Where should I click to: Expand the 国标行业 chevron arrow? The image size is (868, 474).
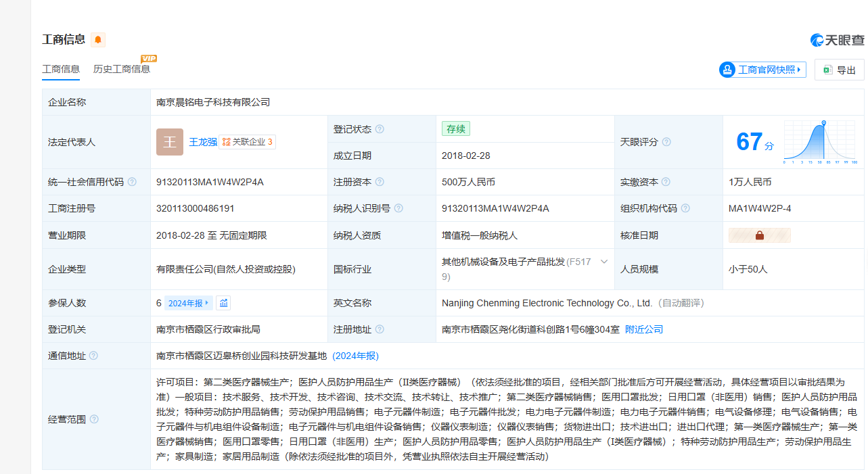tap(604, 262)
